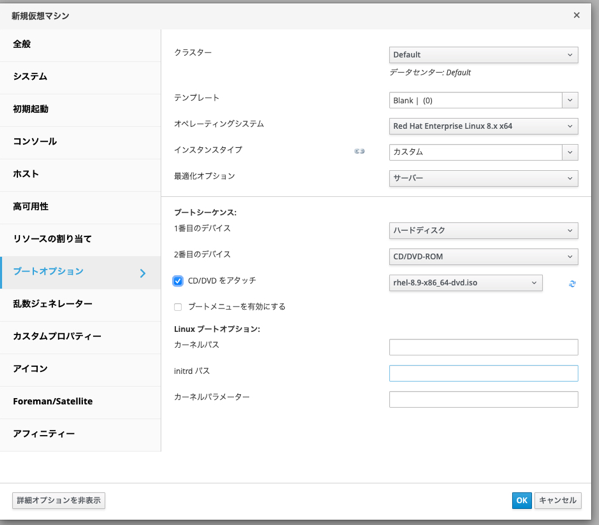Close the 新規仮想マシン dialog with X

(576, 15)
